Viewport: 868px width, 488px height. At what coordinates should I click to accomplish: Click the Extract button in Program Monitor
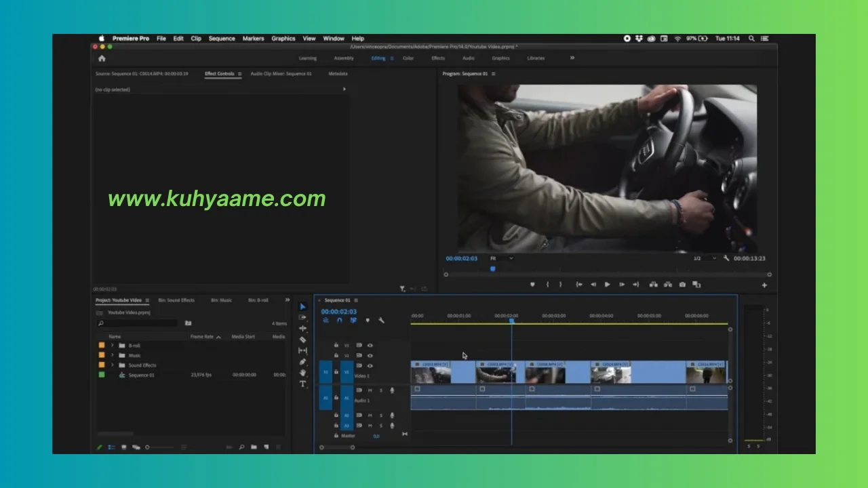pos(668,285)
